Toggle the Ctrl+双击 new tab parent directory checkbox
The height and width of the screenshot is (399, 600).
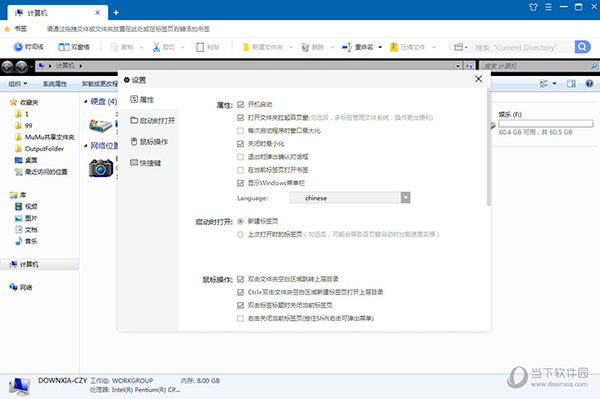(x=240, y=292)
